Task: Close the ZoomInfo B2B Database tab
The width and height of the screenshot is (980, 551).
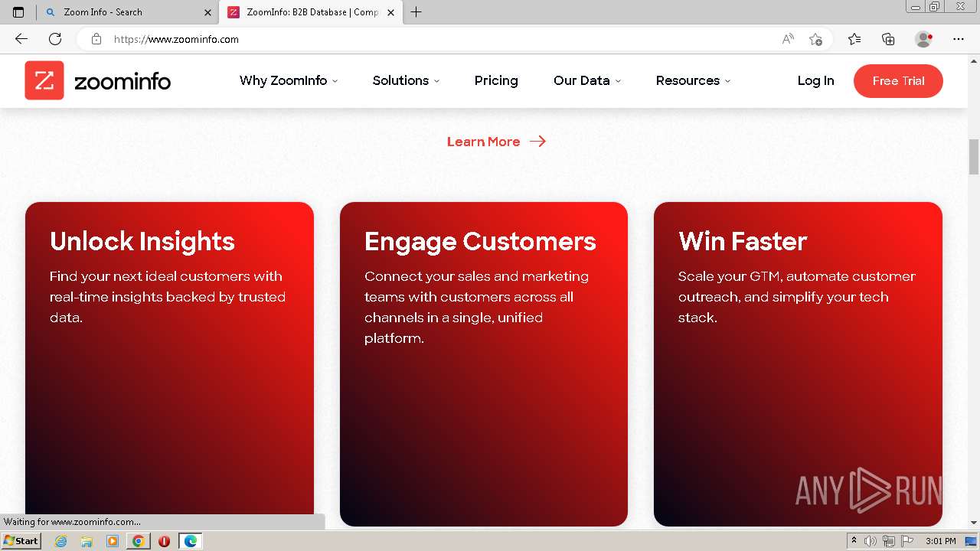Action: tap(391, 12)
